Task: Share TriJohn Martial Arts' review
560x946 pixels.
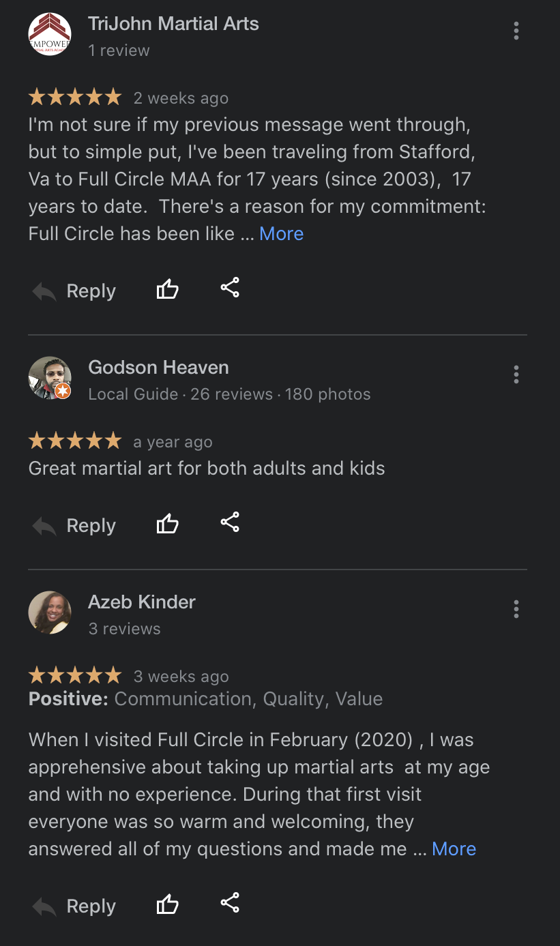Action: pyautogui.click(x=230, y=288)
